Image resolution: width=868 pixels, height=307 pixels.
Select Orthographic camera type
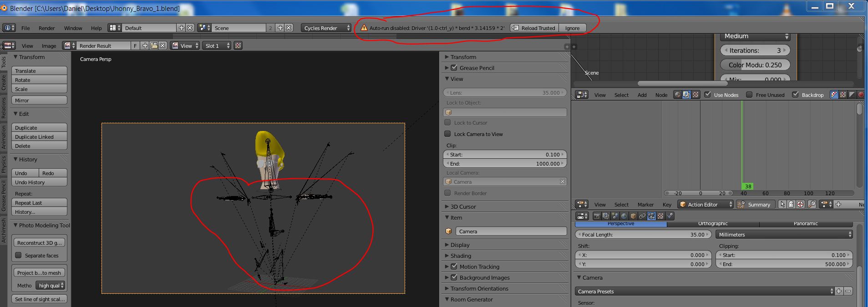[x=713, y=223]
